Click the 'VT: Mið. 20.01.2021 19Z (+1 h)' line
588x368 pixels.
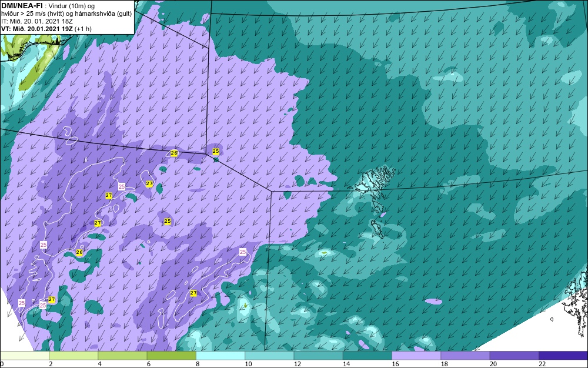click(46, 28)
